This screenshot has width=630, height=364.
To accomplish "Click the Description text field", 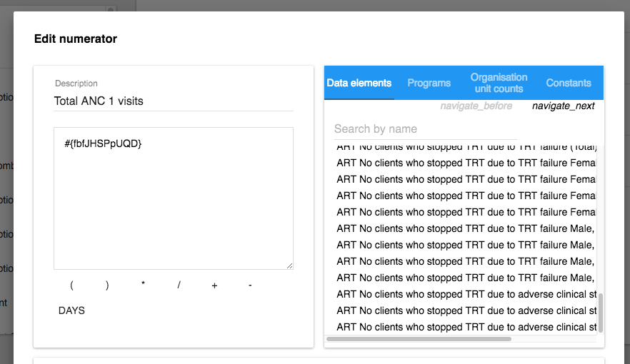I will click(x=173, y=101).
